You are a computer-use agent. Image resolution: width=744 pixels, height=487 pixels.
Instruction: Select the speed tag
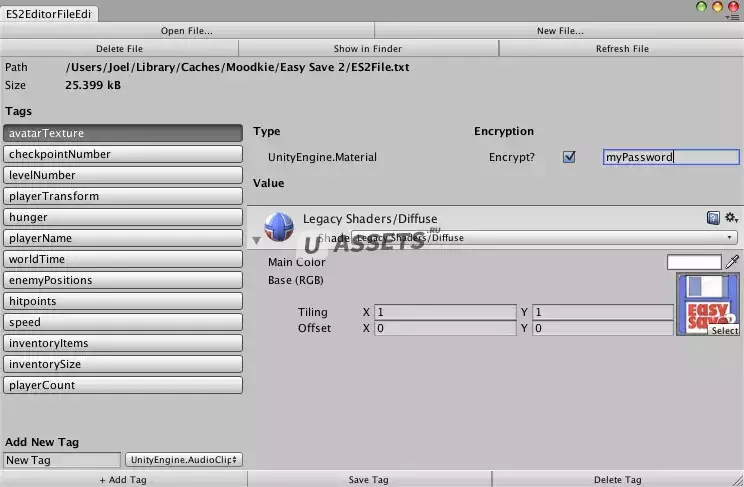[x=123, y=322]
